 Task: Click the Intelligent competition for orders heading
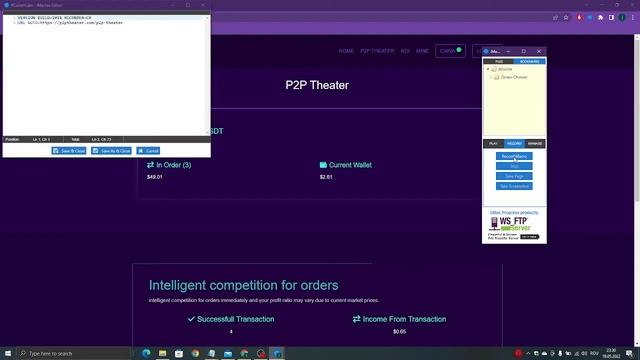pos(244,285)
